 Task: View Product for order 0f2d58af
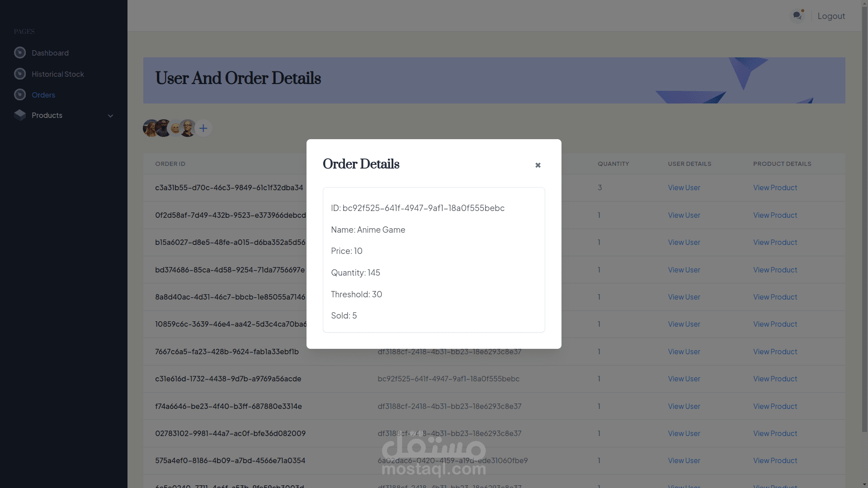coord(775,215)
